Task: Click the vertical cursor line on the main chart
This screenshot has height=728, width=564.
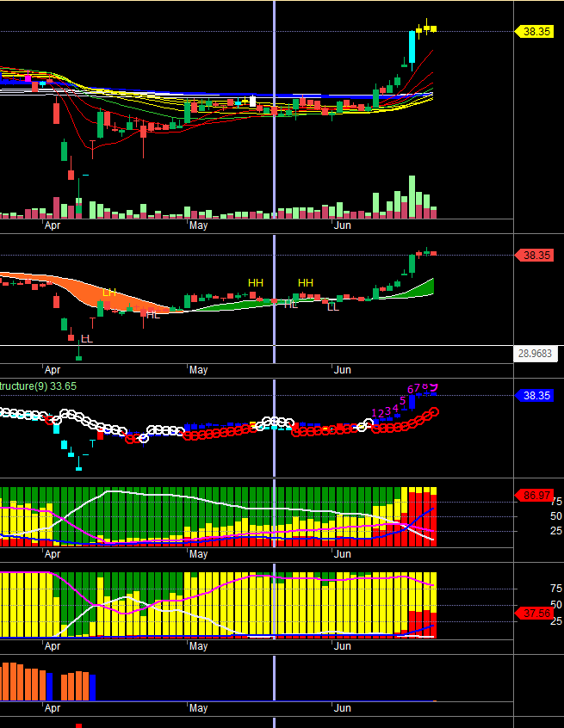Action: [x=274, y=109]
